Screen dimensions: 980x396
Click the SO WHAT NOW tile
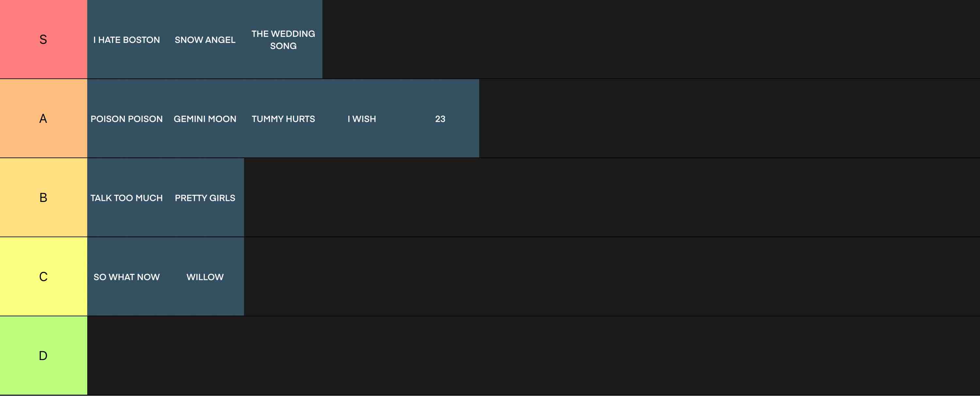(x=126, y=276)
